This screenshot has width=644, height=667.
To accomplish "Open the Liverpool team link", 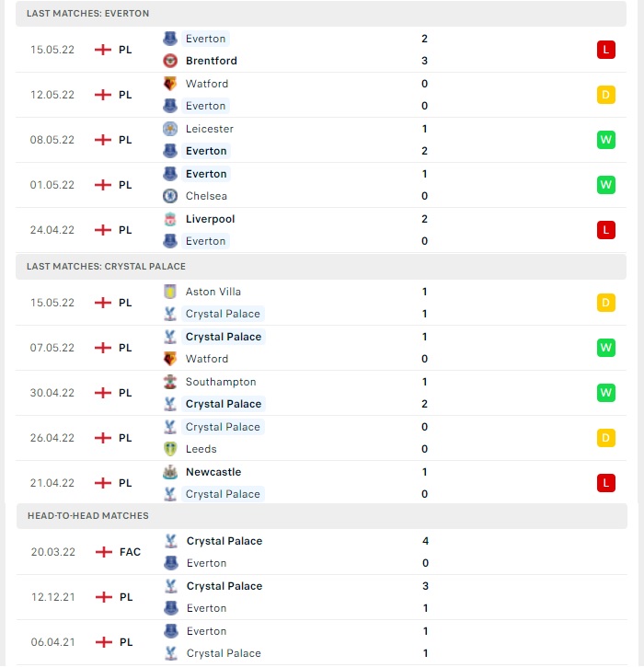I will [x=210, y=219].
